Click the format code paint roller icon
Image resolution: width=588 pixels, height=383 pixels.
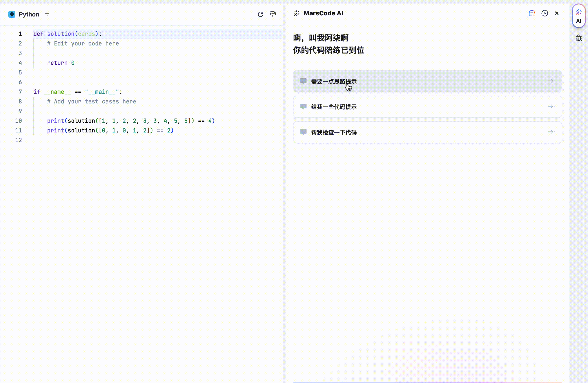pos(273,14)
